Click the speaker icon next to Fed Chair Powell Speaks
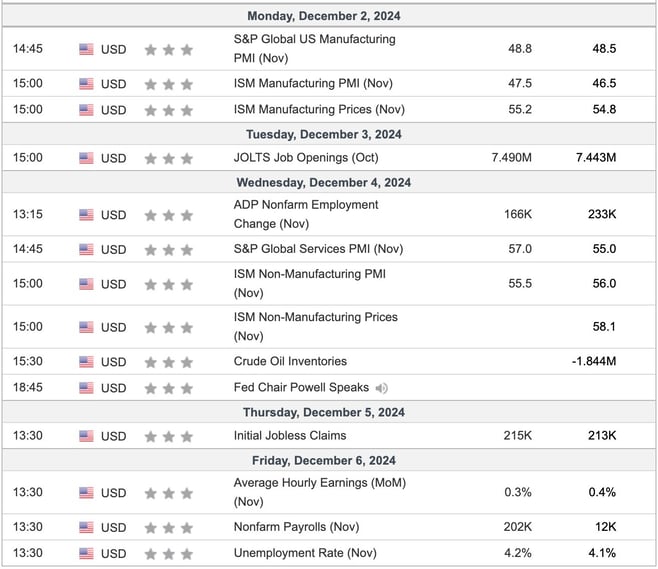The height and width of the screenshot is (569, 658). [x=381, y=388]
